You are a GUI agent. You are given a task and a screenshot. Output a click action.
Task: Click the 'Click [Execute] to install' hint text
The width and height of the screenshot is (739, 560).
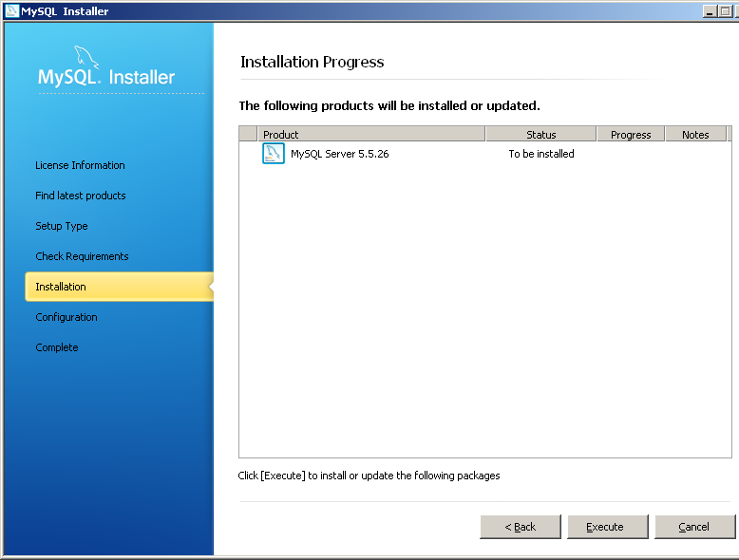[x=369, y=476]
